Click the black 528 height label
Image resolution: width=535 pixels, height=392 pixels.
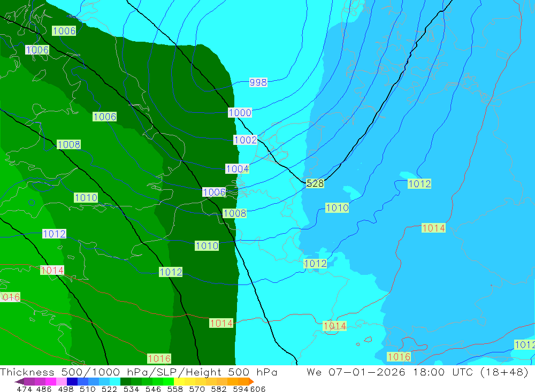click(315, 183)
